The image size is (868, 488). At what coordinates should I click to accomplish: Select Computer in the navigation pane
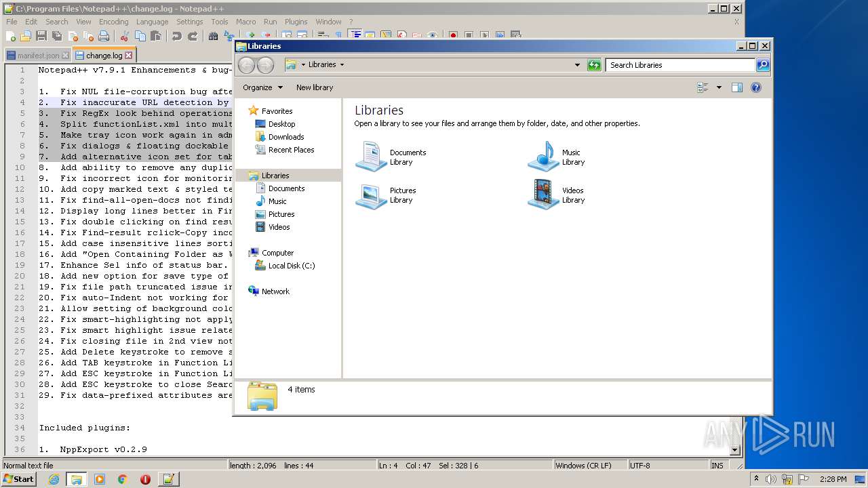click(x=277, y=253)
